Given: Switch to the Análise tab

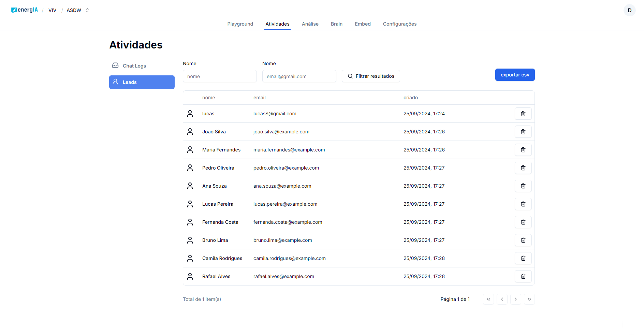Looking at the screenshot, I should click(310, 24).
